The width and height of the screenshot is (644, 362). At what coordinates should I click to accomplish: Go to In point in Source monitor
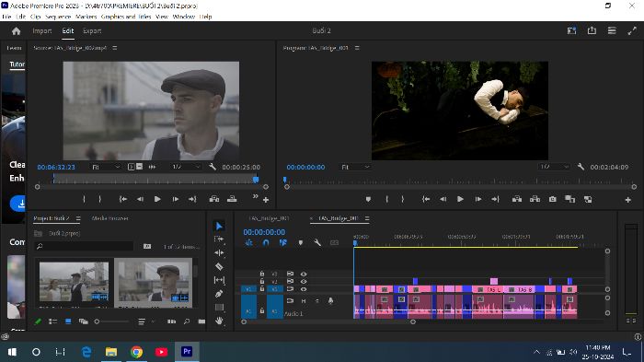[x=122, y=199]
